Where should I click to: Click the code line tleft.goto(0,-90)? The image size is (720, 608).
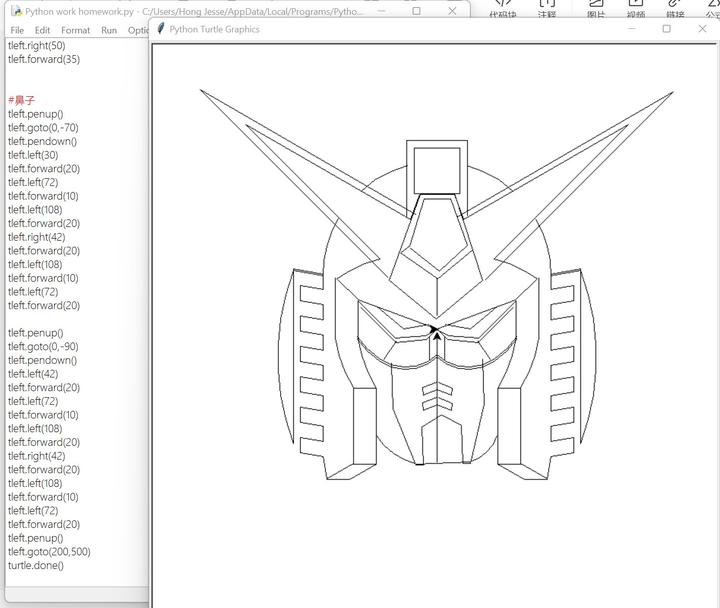coord(43,346)
